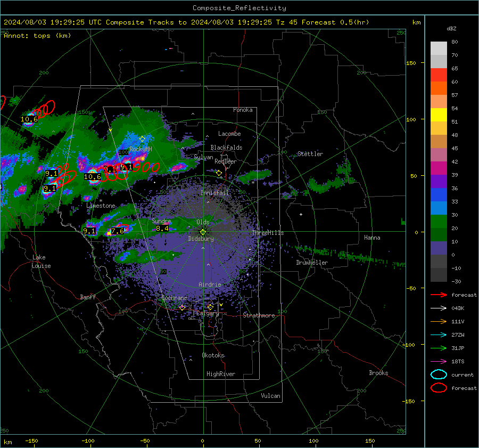
Task: Click the Sylvan label
Action: tap(203, 157)
